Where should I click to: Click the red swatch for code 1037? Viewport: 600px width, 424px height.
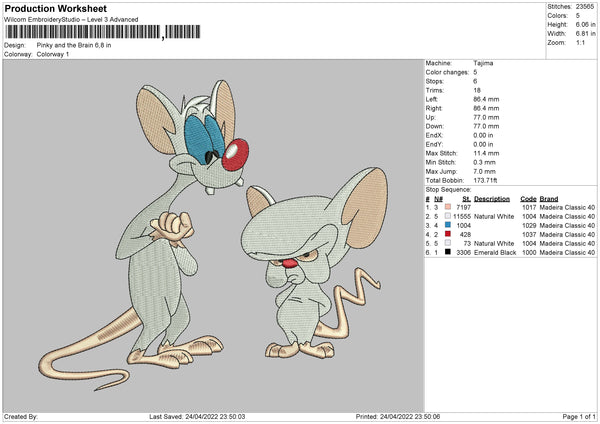(446, 234)
